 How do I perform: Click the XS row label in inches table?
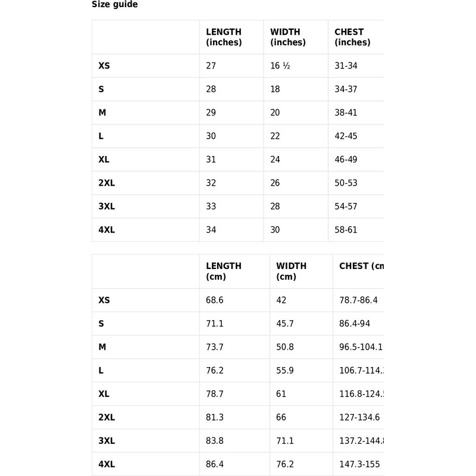[x=104, y=66]
